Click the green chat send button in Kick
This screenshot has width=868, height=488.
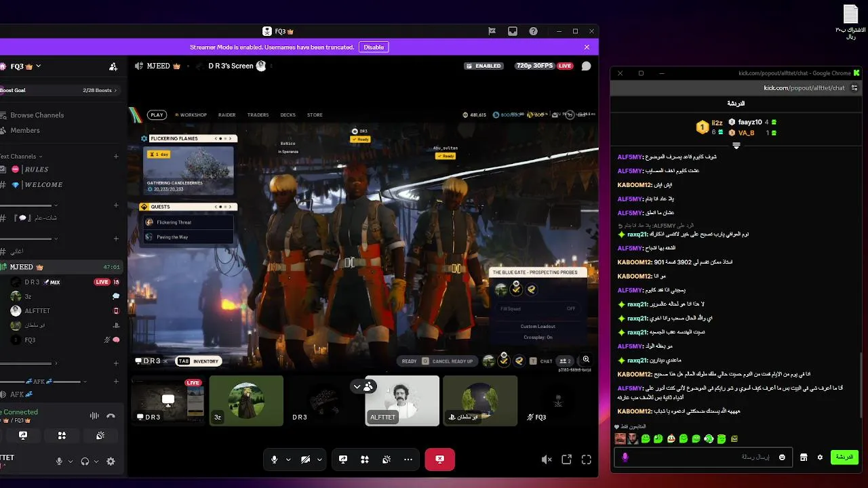[x=844, y=457]
